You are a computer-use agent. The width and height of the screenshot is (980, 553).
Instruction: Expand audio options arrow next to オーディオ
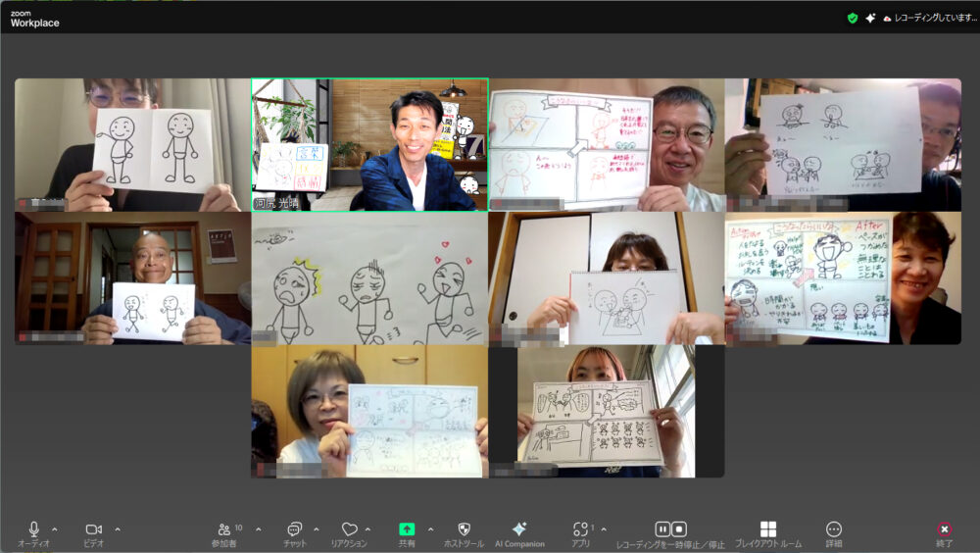pyautogui.click(x=55, y=529)
